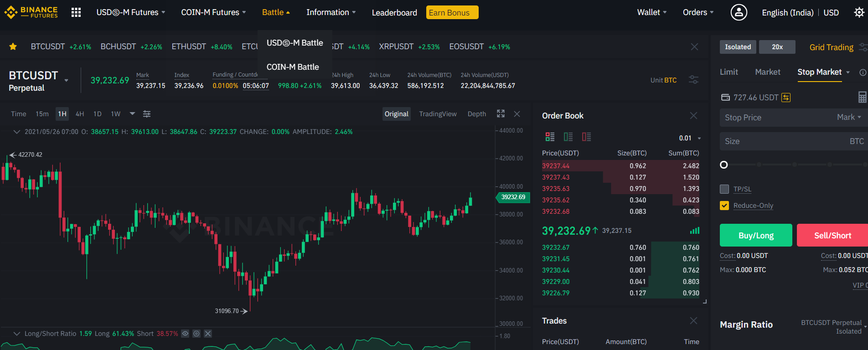
Task: Open the apps grid menu icon
Action: tap(76, 12)
